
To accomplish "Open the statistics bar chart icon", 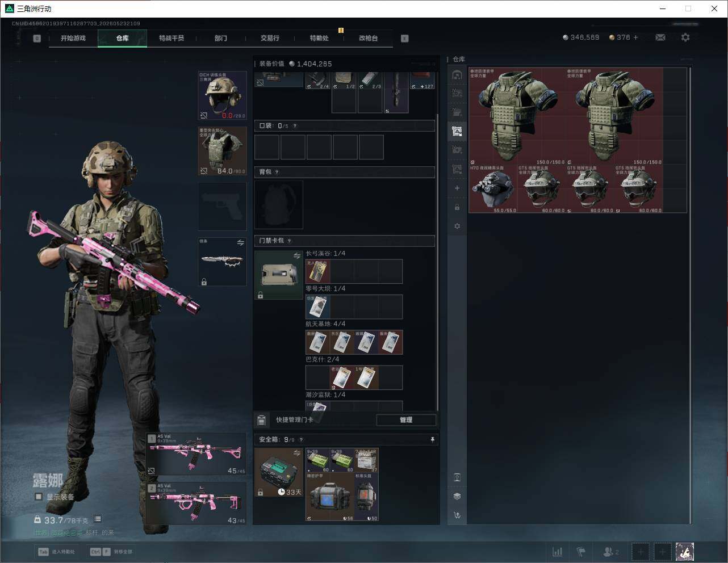I will pos(558,552).
